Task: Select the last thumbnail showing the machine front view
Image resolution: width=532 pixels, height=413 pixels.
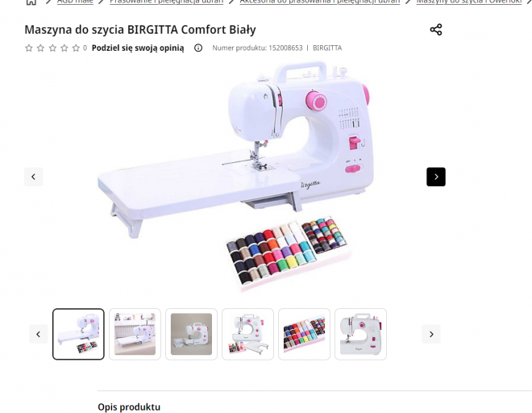Action: pyautogui.click(x=360, y=334)
